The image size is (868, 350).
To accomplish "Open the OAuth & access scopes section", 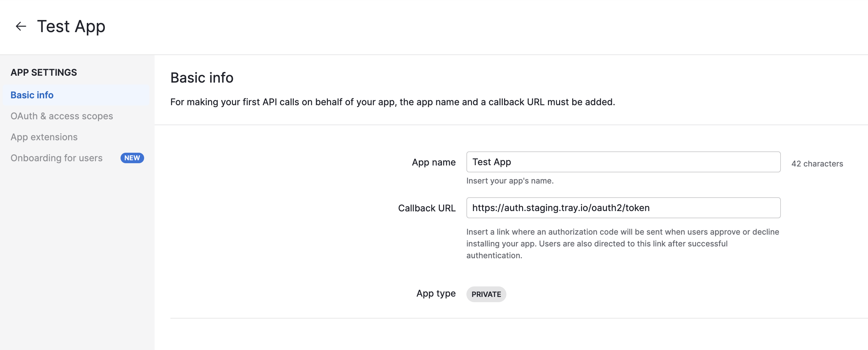I will pyautogui.click(x=62, y=116).
